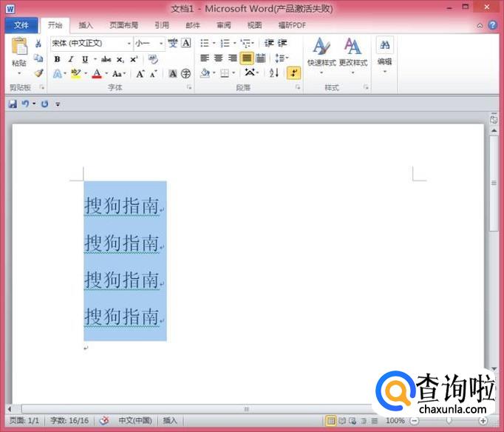This screenshot has height=432, width=504.
Task: Click the Enclosed Character circle icon
Action: (x=185, y=74)
